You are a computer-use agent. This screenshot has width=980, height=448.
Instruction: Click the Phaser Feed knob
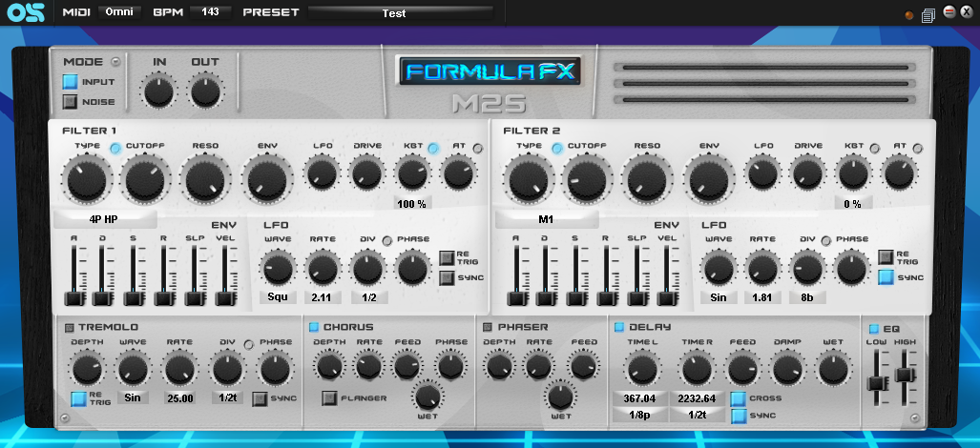(584, 366)
